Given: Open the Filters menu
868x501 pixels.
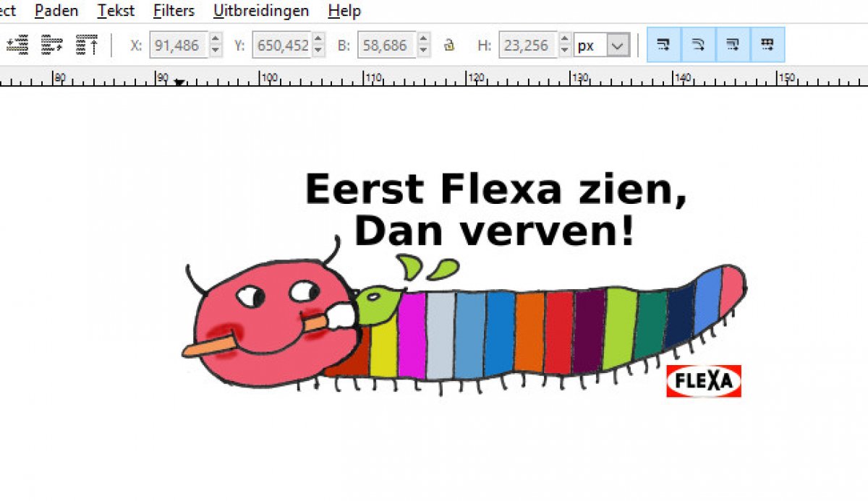Looking at the screenshot, I should (x=174, y=11).
